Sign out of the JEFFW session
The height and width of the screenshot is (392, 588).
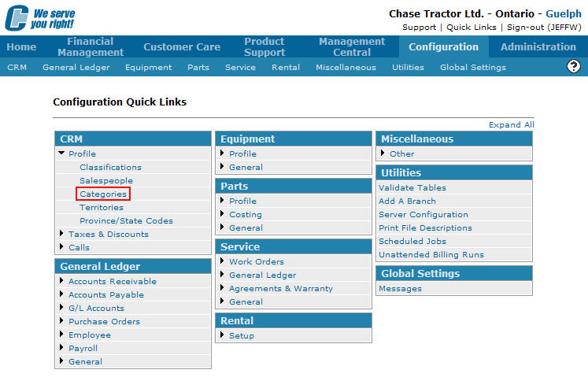tap(544, 28)
